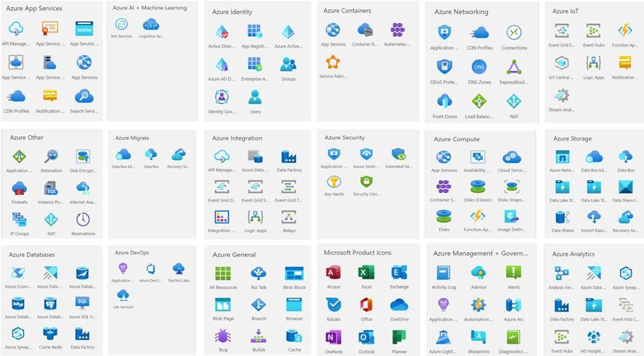Screen dimensions: 644x356
Task: Pick the Kubernetes icon in Azure Containers
Action: pos(398,30)
